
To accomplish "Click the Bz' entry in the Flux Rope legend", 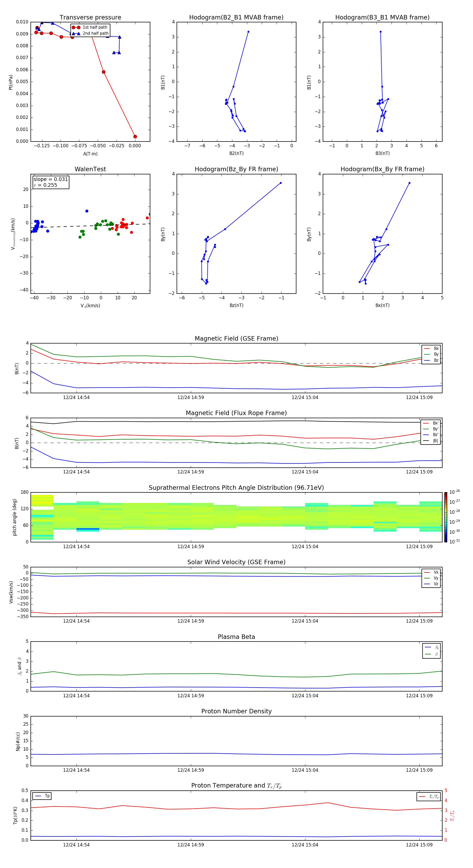I will (x=431, y=435).
